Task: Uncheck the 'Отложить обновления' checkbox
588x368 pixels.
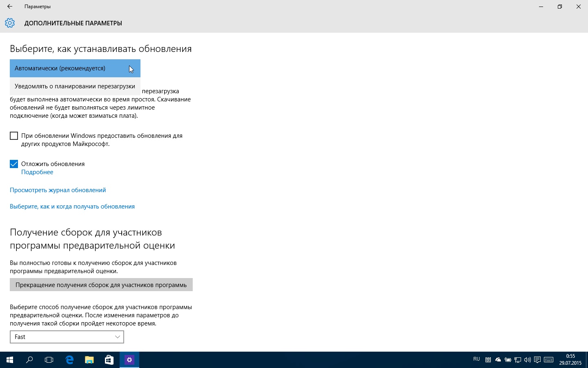Action: (14, 164)
